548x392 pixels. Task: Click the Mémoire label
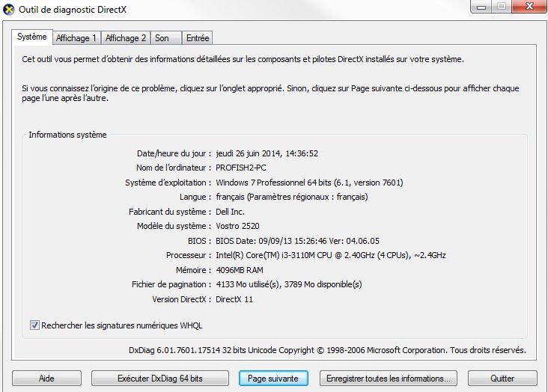click(194, 270)
